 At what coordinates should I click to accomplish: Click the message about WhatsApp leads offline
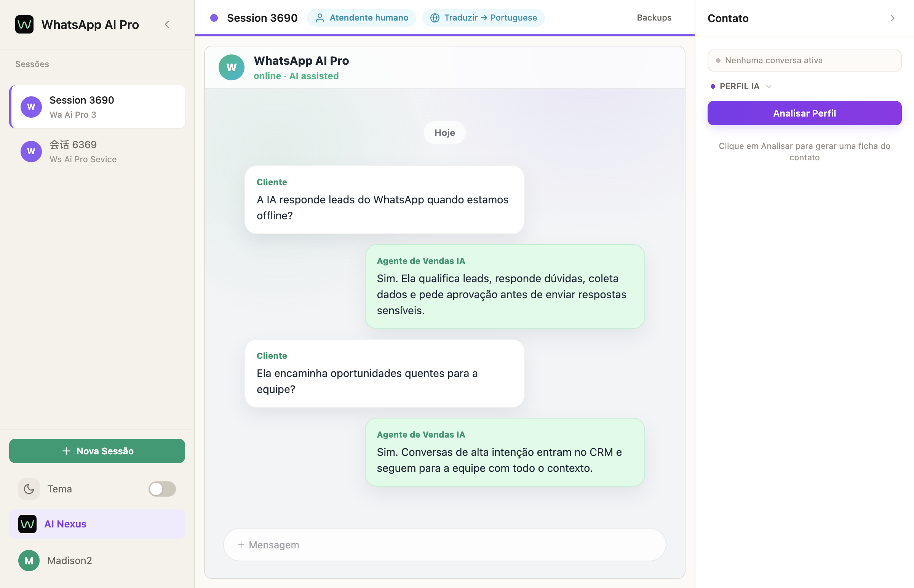coord(385,200)
